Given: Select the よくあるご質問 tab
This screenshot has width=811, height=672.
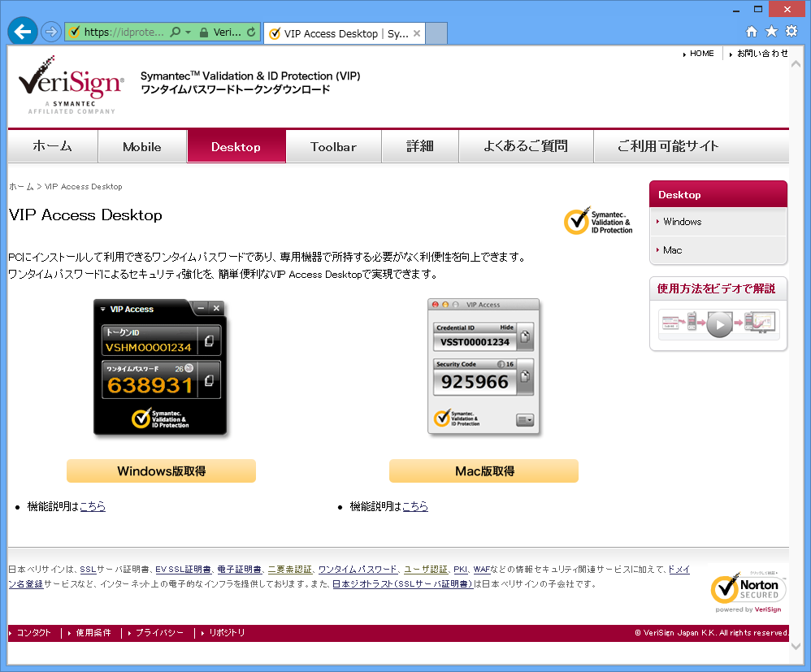Looking at the screenshot, I should coord(526,146).
